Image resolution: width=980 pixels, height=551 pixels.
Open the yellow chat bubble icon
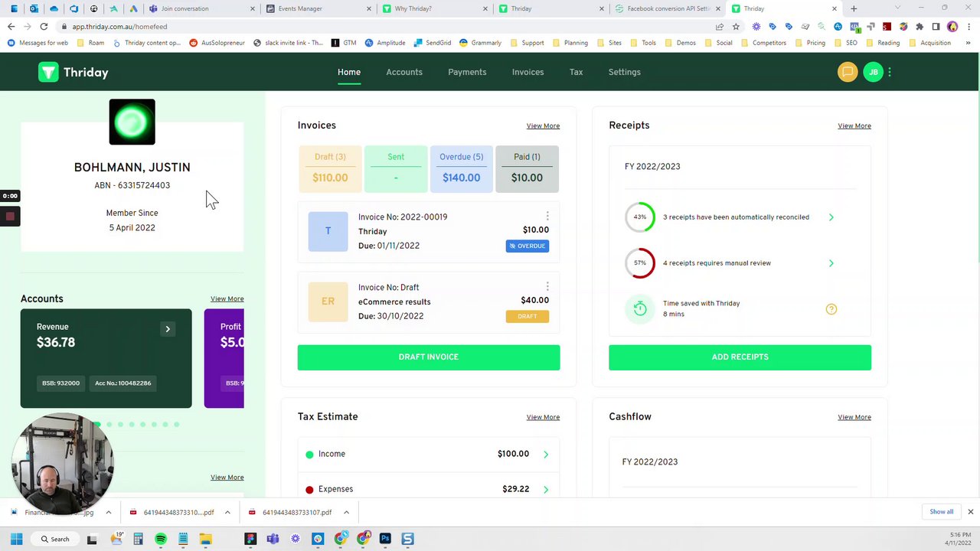point(848,72)
